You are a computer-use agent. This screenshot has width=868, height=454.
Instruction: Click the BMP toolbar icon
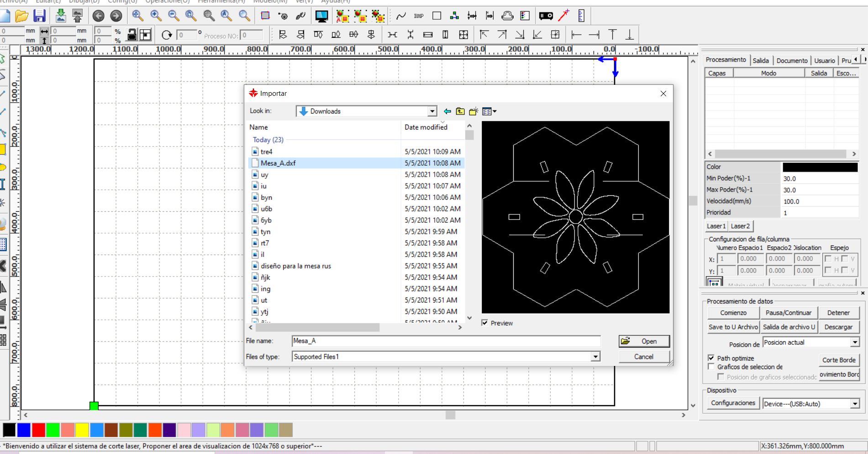pos(419,16)
